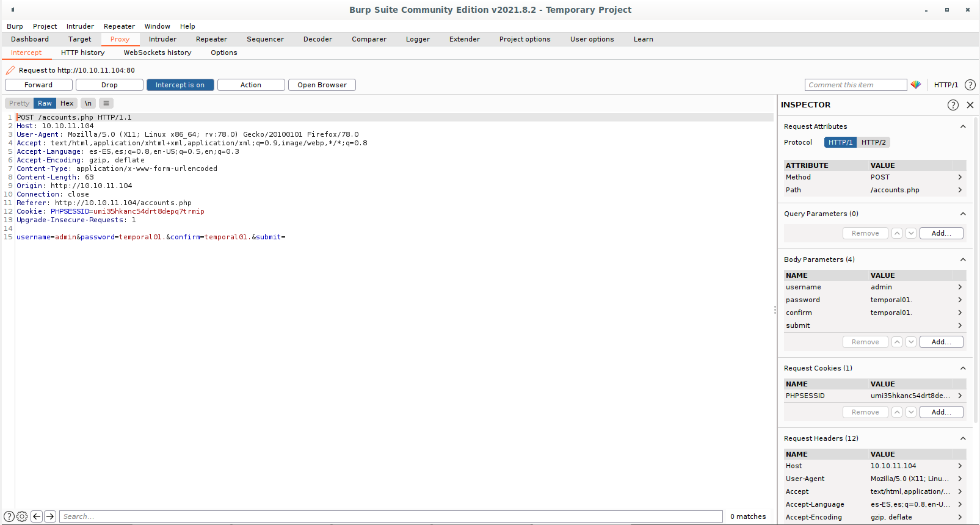Open the HTTP history tab
Screen dimensions: 980x525
coord(82,52)
